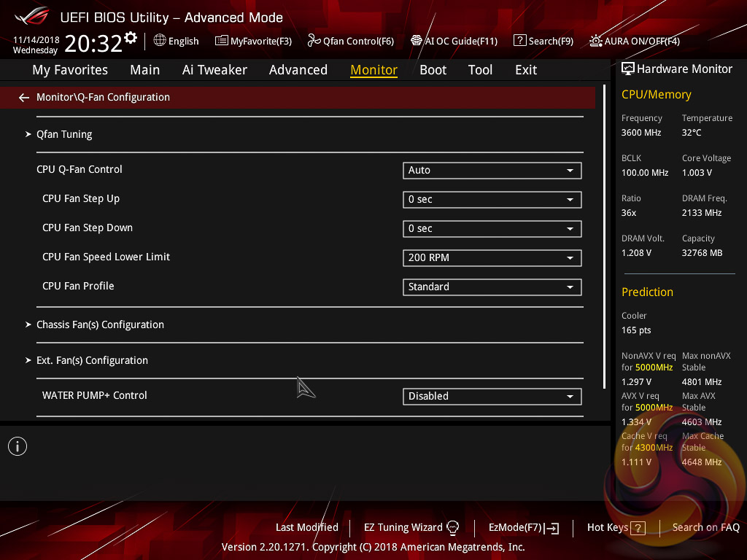Click the back arrow beside Monitor\Q-Fan Configuration
Image resolution: width=747 pixels, height=560 pixels.
(x=24, y=98)
